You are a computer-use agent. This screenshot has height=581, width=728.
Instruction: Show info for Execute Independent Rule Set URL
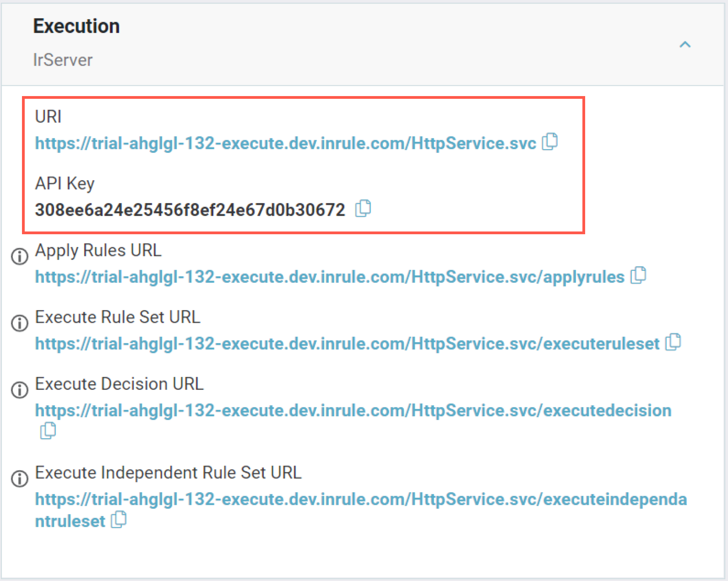20,479
